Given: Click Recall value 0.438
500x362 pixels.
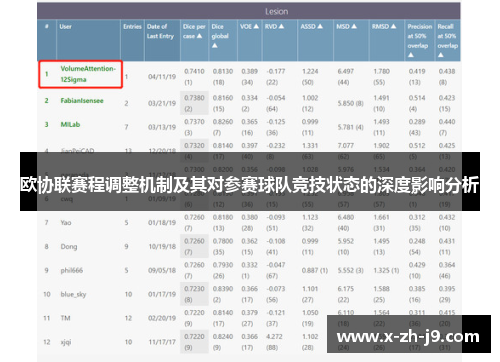Looking at the screenshot, I should point(447,71).
